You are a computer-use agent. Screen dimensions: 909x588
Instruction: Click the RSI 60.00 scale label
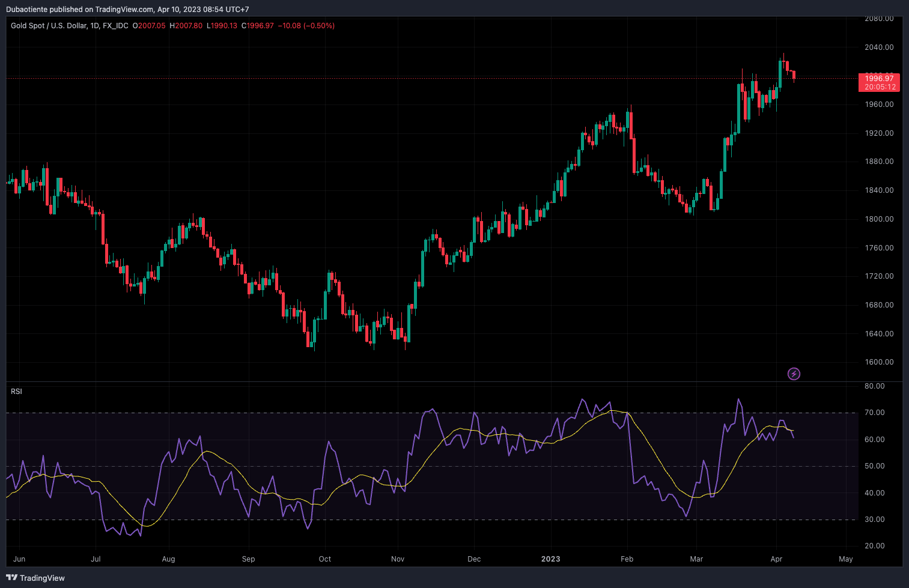coord(875,440)
